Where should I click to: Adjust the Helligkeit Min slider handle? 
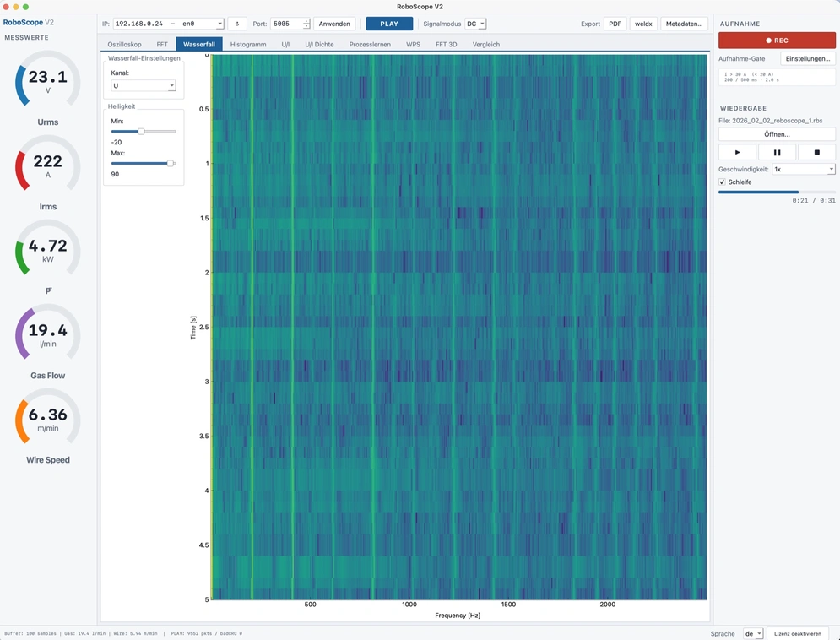coord(142,131)
